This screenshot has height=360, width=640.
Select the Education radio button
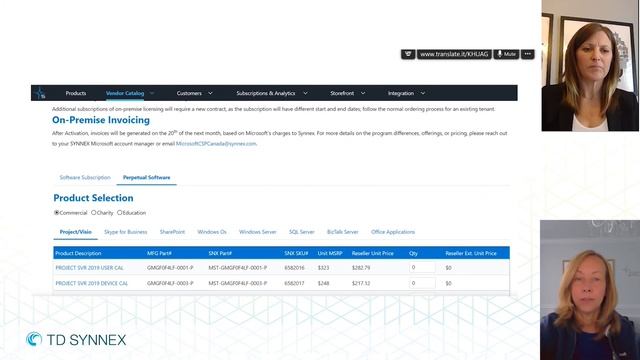(x=120, y=213)
